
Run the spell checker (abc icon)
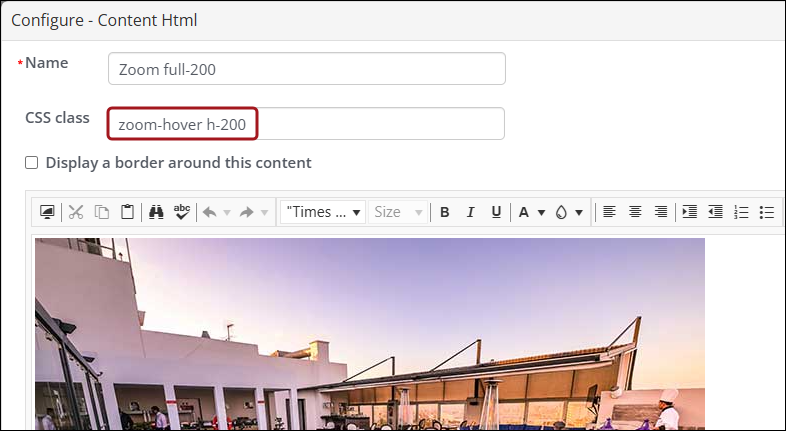182,212
